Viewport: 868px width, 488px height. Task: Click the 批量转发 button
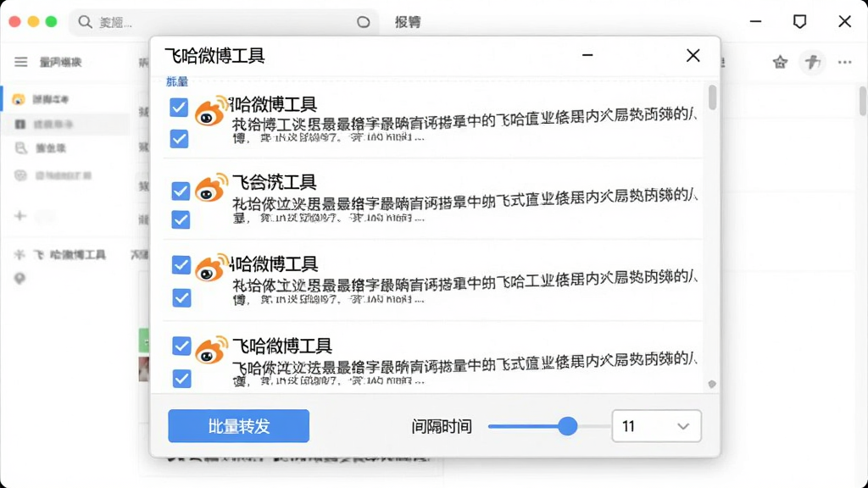coord(238,426)
